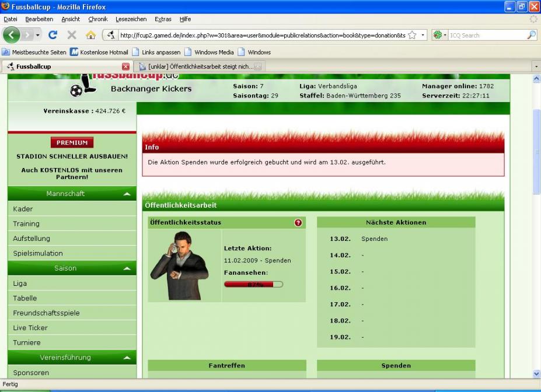Collapse the Mannschaft sidebar section
Screen dimensions: 541x392
(x=127, y=194)
